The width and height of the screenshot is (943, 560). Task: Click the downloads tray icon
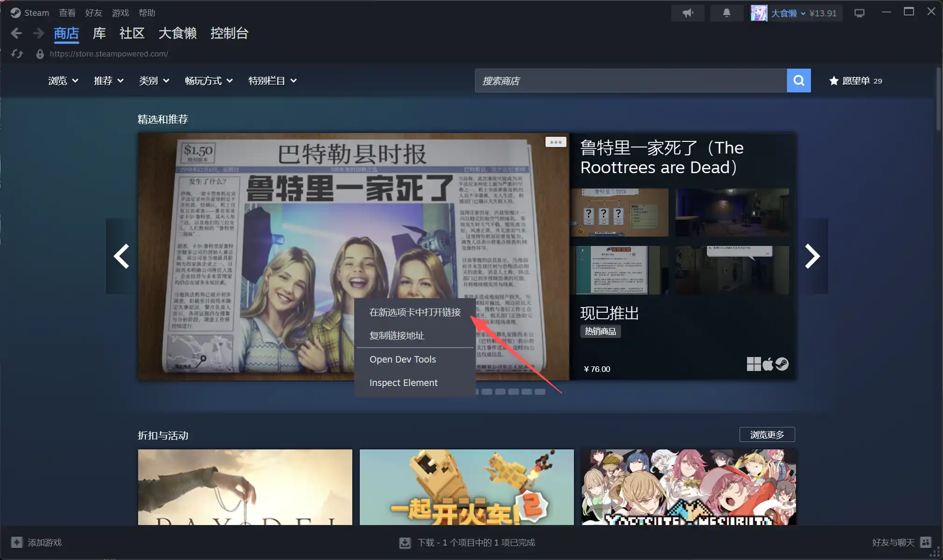coord(405,543)
